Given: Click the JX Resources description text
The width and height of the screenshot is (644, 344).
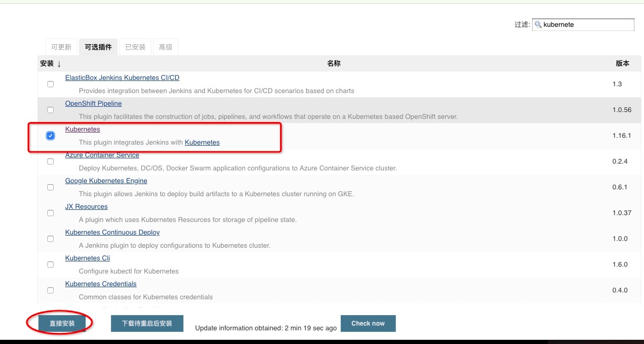Looking at the screenshot, I should pyautogui.click(x=188, y=220).
